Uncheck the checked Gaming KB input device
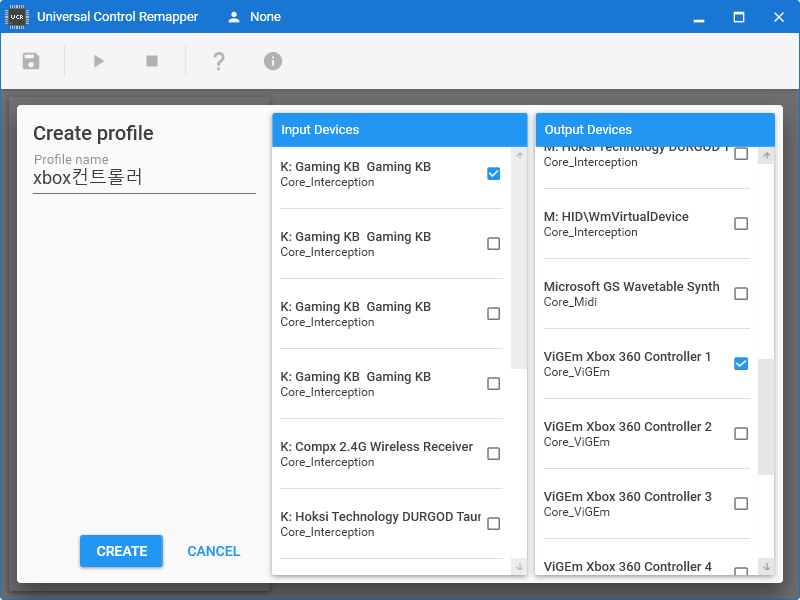The width and height of the screenshot is (800, 600). (x=493, y=173)
